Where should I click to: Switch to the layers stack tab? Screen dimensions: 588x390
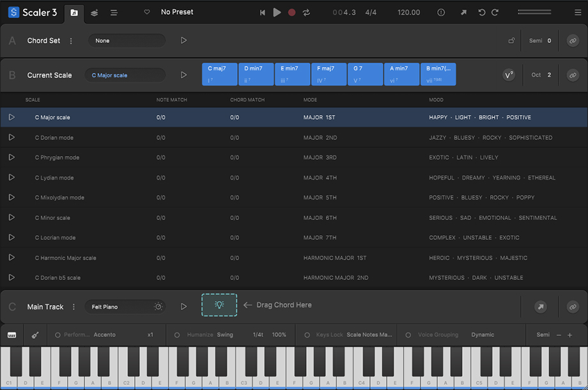click(94, 13)
